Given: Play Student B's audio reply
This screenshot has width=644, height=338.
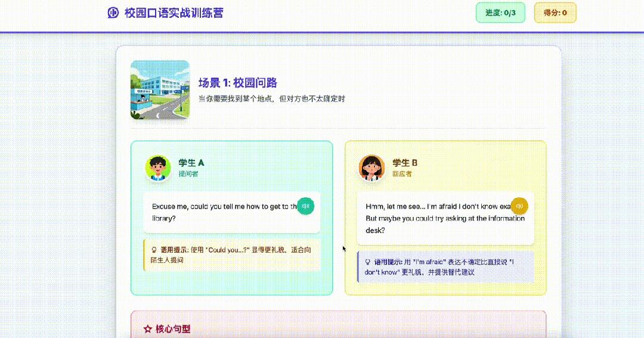Looking at the screenshot, I should pos(519,206).
